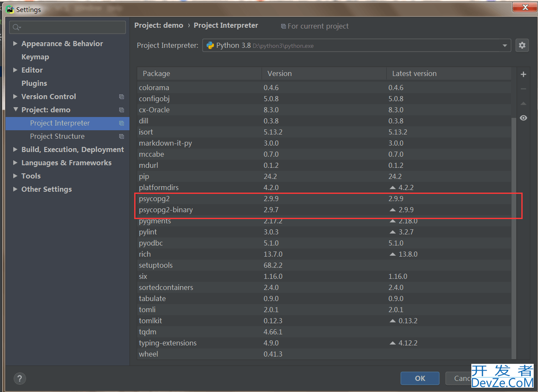Image resolution: width=538 pixels, height=392 pixels.
Task: Click the PyCharm icon in the title bar
Action: 10,9
